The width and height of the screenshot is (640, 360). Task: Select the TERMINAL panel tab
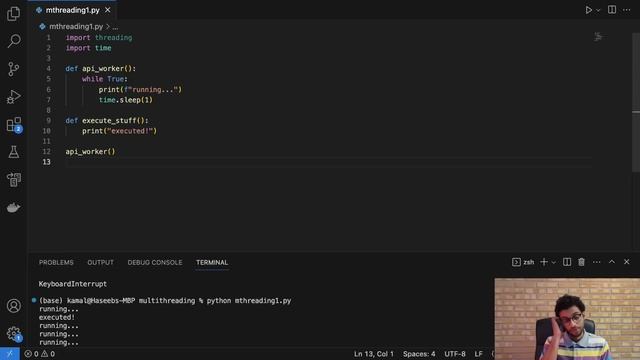(x=212, y=262)
